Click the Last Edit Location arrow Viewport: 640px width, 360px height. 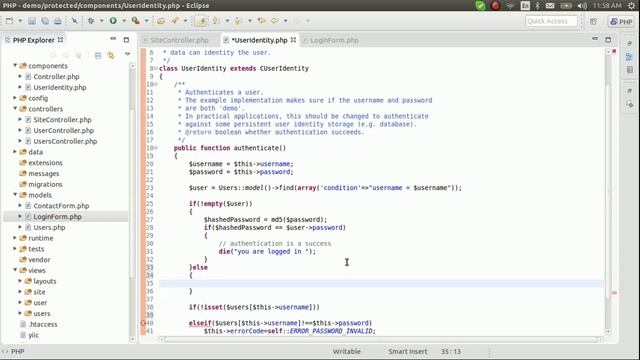pos(261,21)
